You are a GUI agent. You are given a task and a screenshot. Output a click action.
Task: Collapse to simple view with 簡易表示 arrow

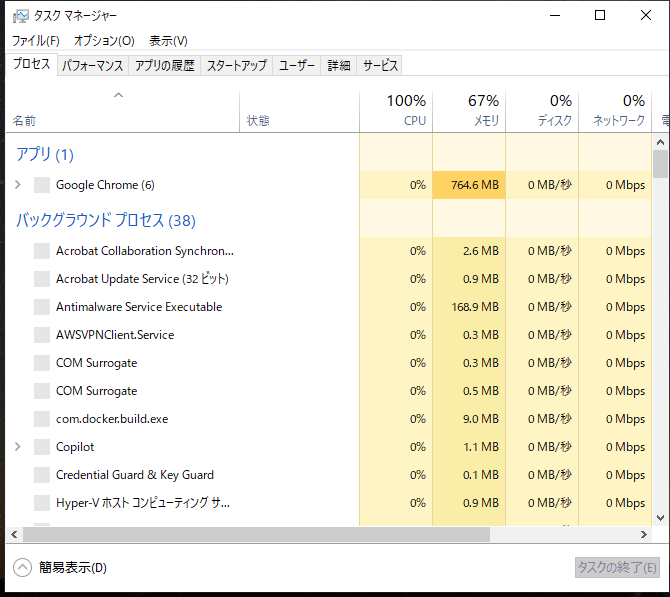click(x=22, y=567)
